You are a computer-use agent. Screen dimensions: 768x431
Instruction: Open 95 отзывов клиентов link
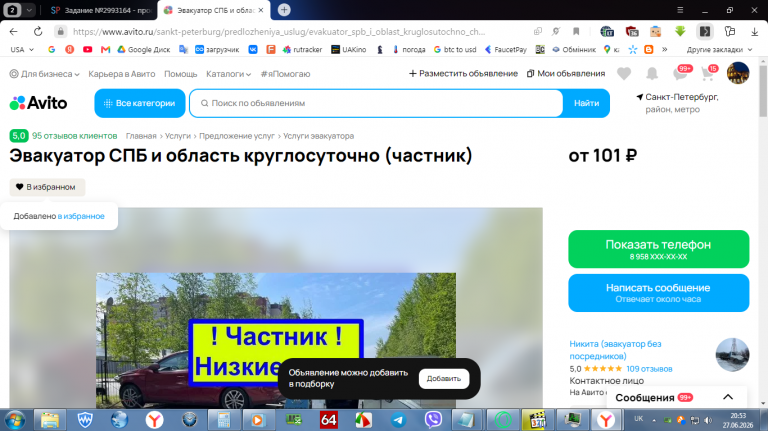coord(74,136)
